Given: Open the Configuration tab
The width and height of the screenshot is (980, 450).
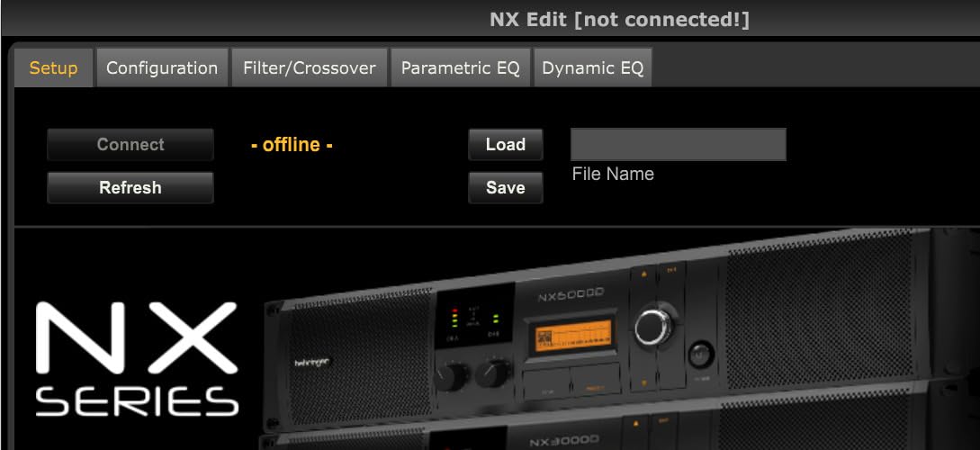Looking at the screenshot, I should [162, 67].
